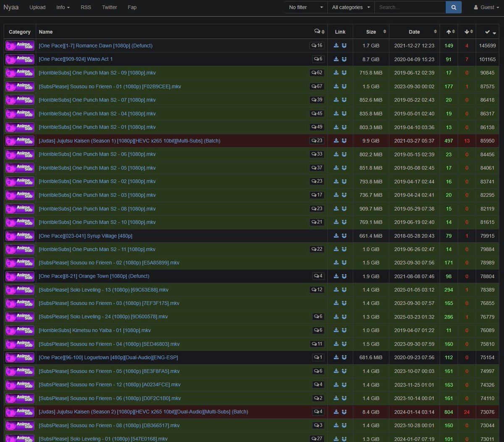This screenshot has height=442, width=504.
Task: Open the No filter dropdown
Action: click(306, 7)
